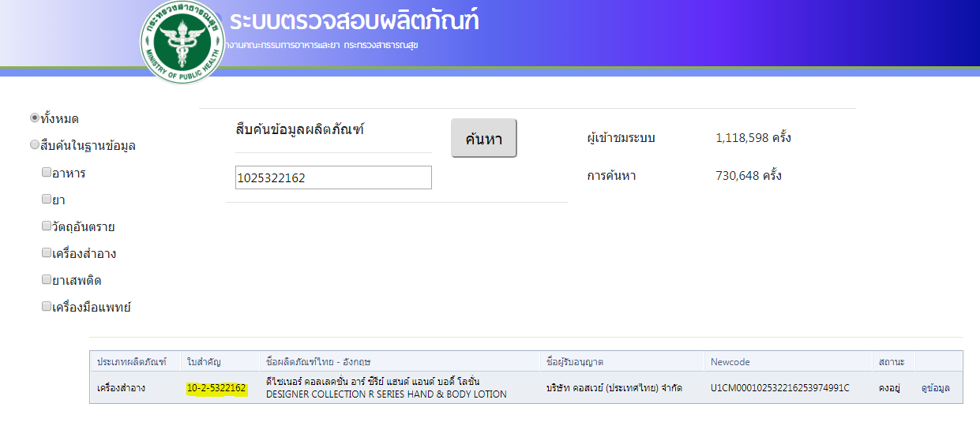Click the product search input field
Viewport: 980px width, 437px height.
(333, 177)
